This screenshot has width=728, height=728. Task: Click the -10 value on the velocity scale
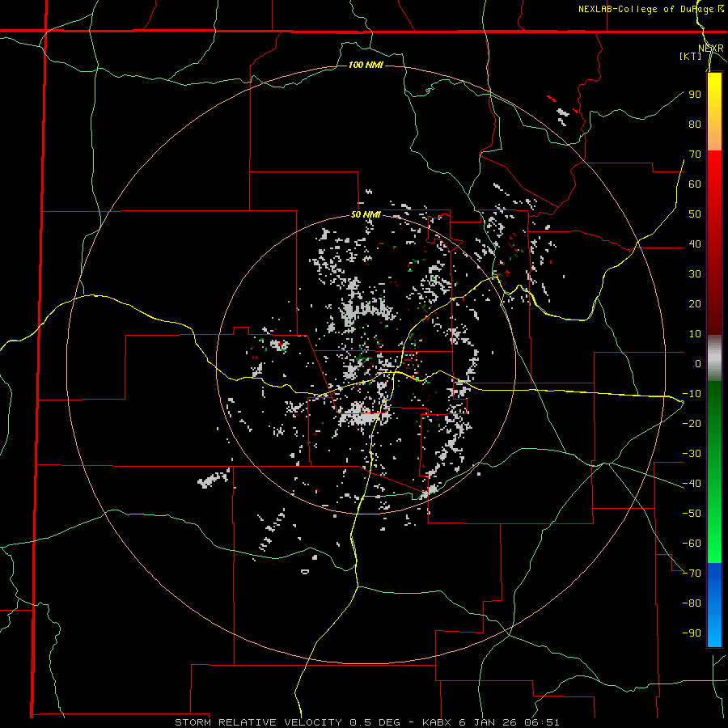pyautogui.click(x=692, y=394)
